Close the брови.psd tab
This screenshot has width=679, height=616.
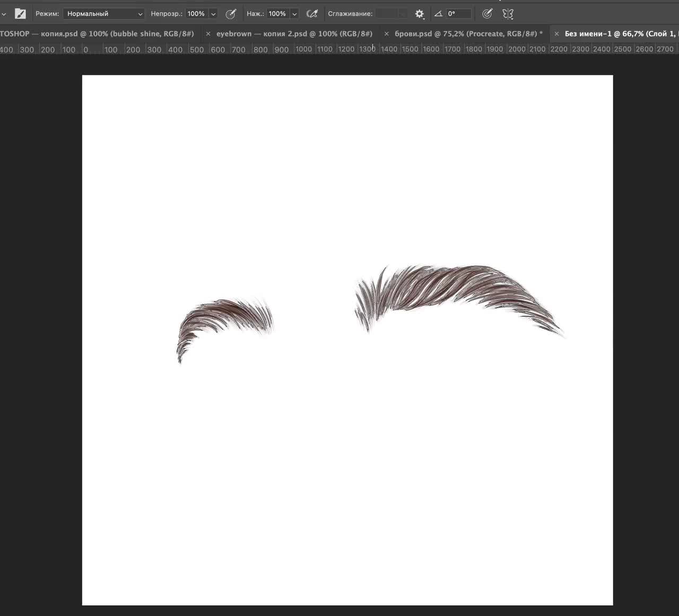coord(386,33)
